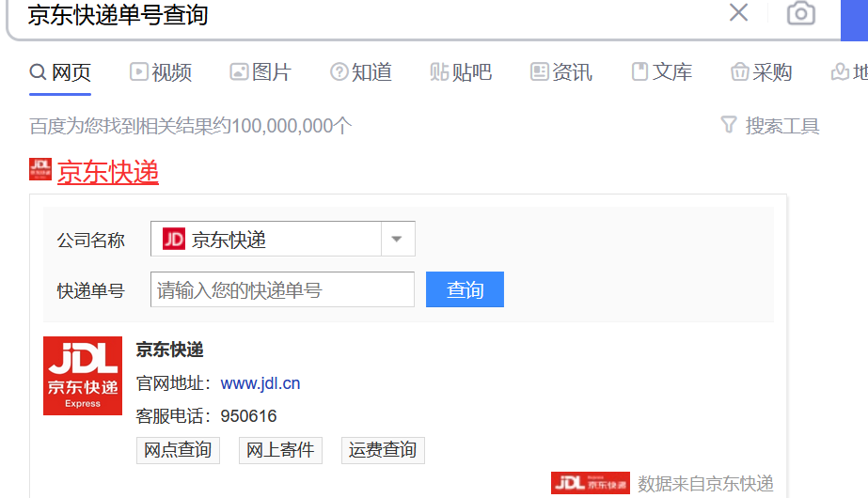The image size is (868, 498).
Task: Click the 京东快递 result title link
Action: pos(108,172)
